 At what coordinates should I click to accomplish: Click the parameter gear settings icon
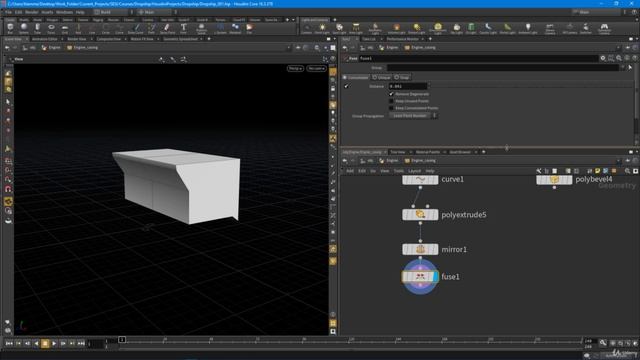[x=603, y=58]
